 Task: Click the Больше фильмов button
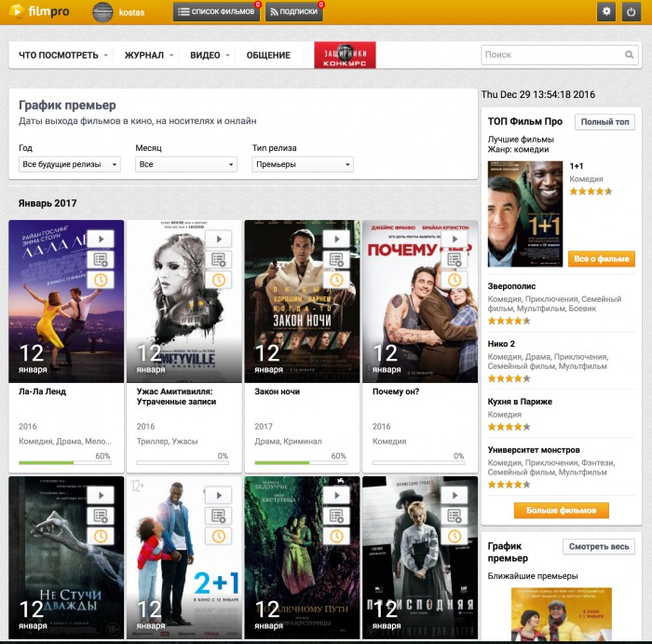click(x=562, y=510)
